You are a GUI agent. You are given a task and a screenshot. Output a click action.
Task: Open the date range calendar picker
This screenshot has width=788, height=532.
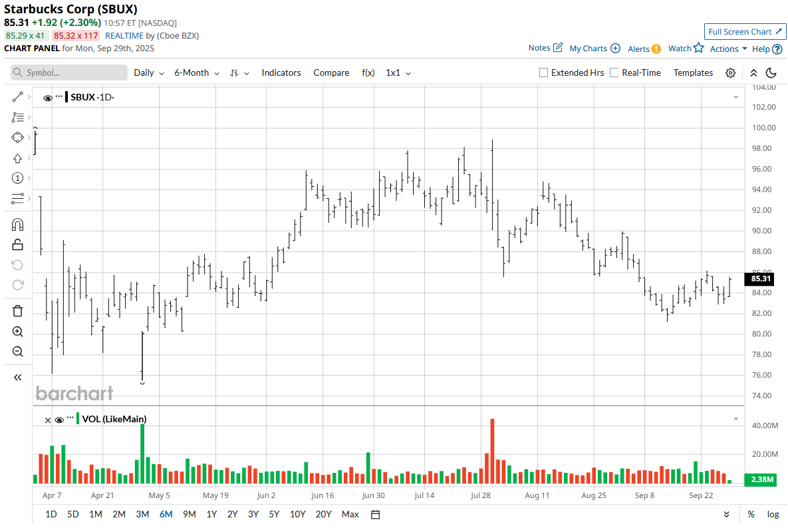376,515
